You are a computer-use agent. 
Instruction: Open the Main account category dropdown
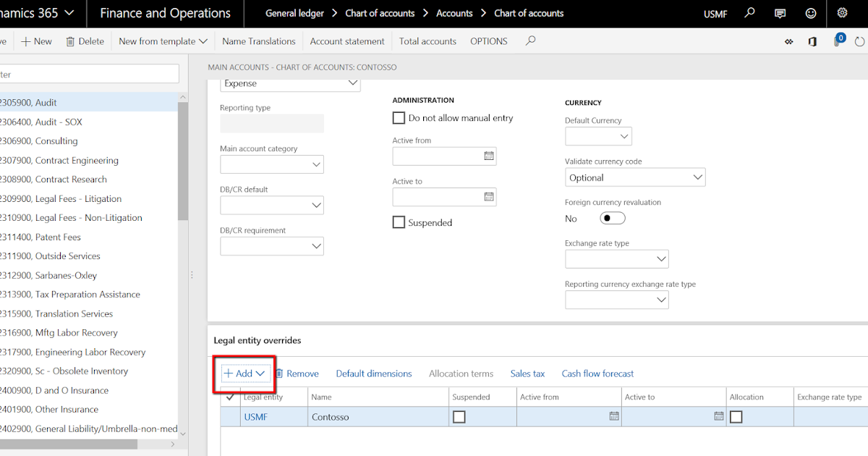(x=316, y=165)
